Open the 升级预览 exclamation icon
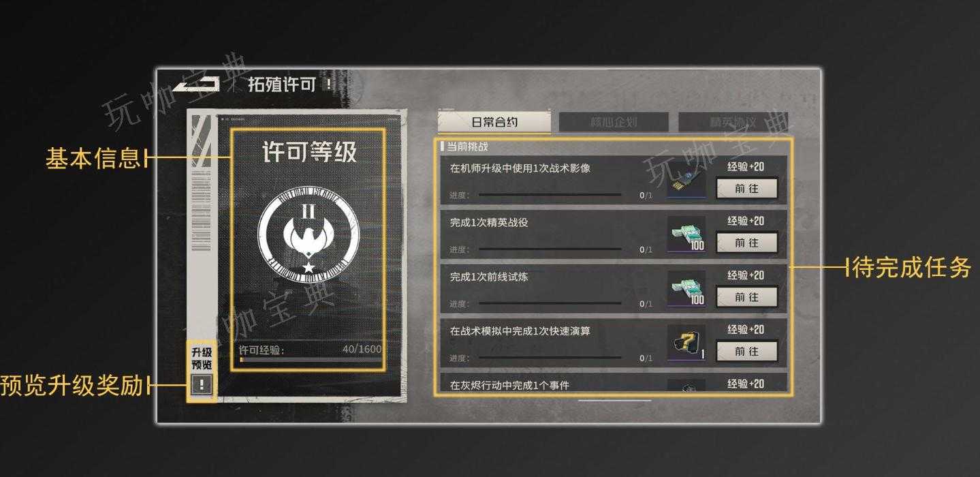 click(x=202, y=386)
